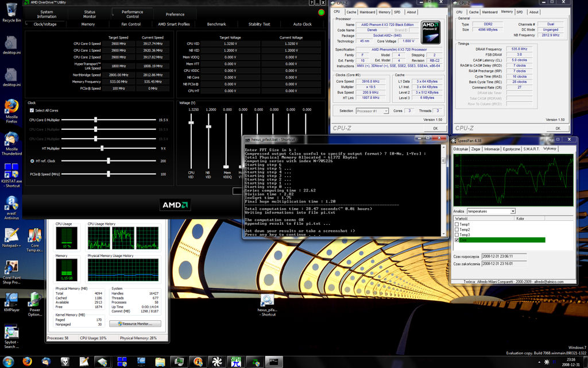Open the Notepad++ taskbar icon
Screen dimensions: 588x368
point(84,362)
